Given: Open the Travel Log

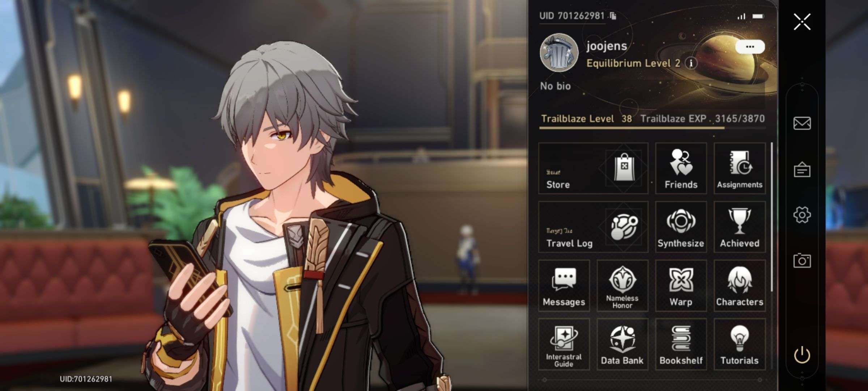Looking at the screenshot, I should click(x=593, y=227).
